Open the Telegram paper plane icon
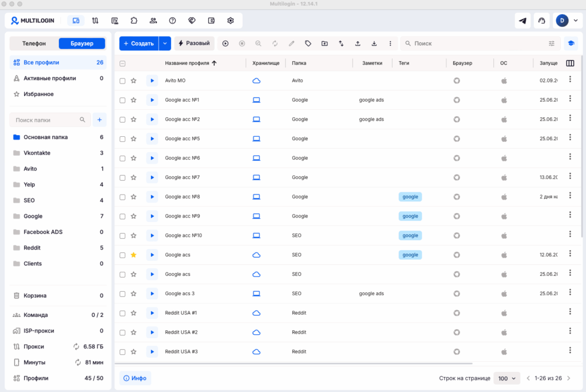586x392 pixels. click(522, 21)
